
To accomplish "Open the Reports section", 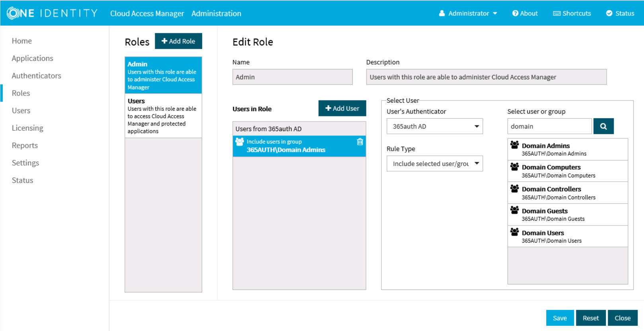I will [x=25, y=145].
